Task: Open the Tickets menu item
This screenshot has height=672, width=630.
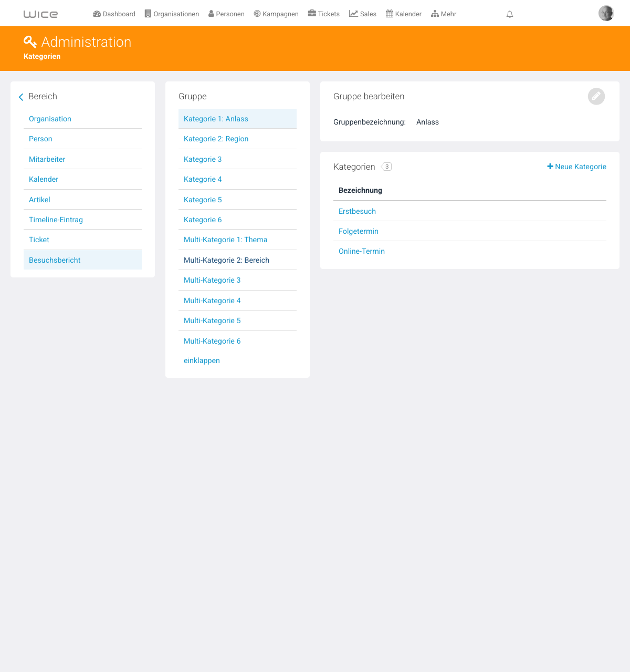Action: (324, 14)
